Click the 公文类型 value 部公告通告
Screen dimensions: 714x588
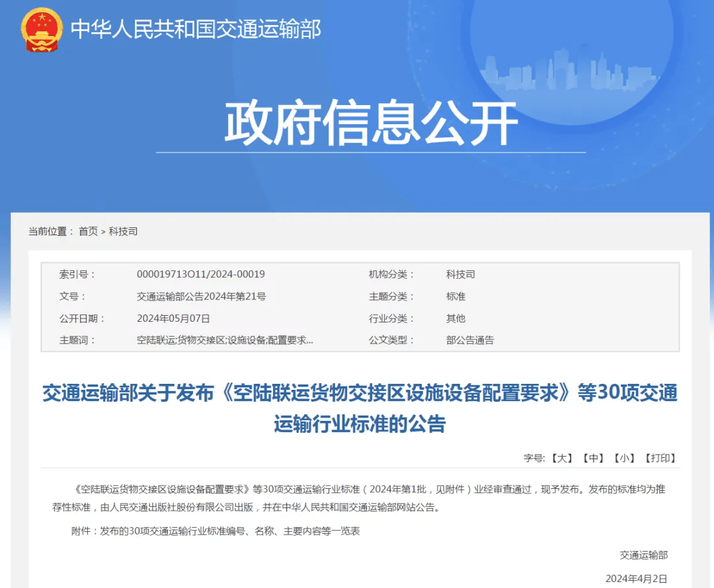[x=469, y=341]
